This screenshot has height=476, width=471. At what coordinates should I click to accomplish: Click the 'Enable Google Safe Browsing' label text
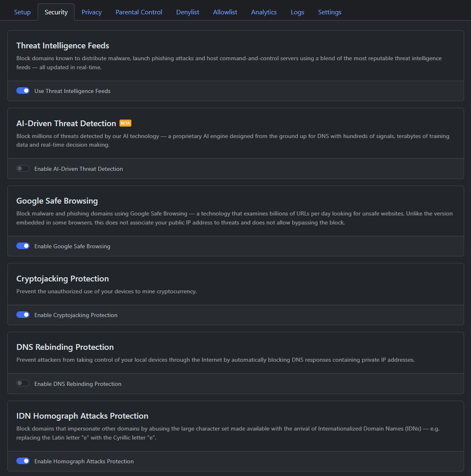click(72, 246)
